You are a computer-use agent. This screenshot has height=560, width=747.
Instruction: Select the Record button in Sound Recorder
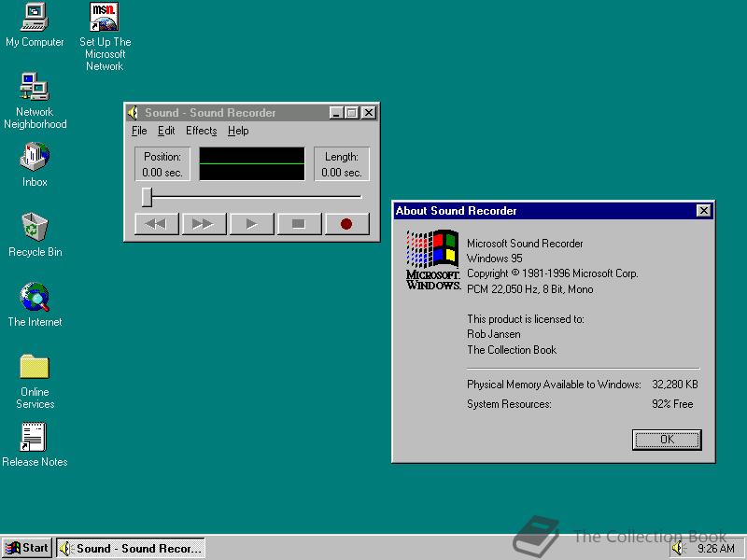[x=346, y=223]
